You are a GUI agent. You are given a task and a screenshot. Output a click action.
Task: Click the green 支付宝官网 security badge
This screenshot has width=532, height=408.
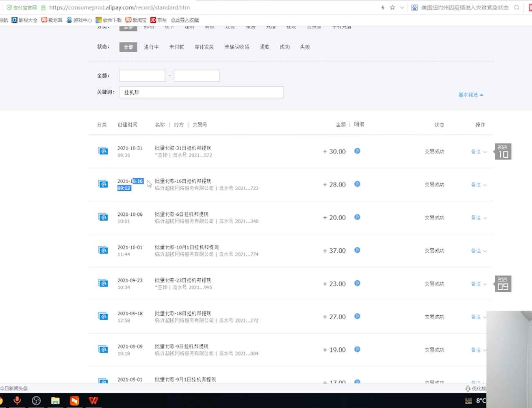(22, 8)
